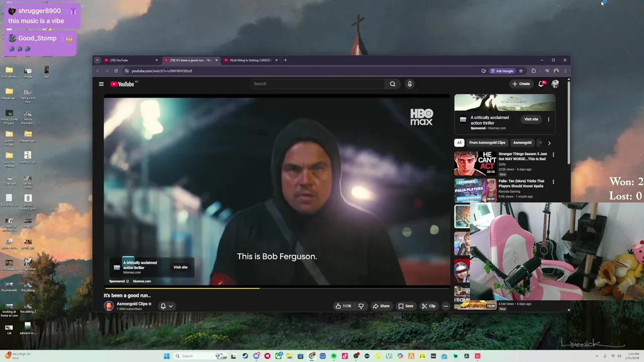Image resolution: width=644 pixels, height=362 pixels.
Task: Select the "spotify widget" desktop folder
Action: [9, 137]
